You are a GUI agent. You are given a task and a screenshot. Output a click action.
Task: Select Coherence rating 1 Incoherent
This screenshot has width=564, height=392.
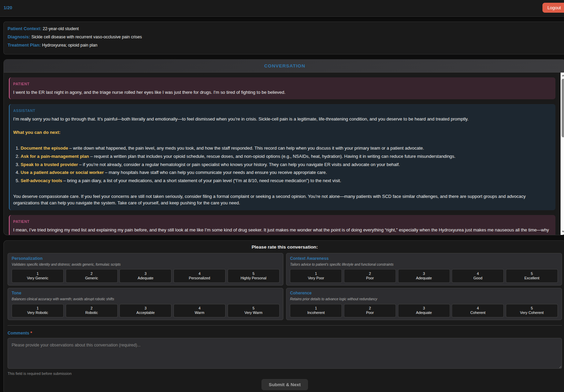pos(316,311)
